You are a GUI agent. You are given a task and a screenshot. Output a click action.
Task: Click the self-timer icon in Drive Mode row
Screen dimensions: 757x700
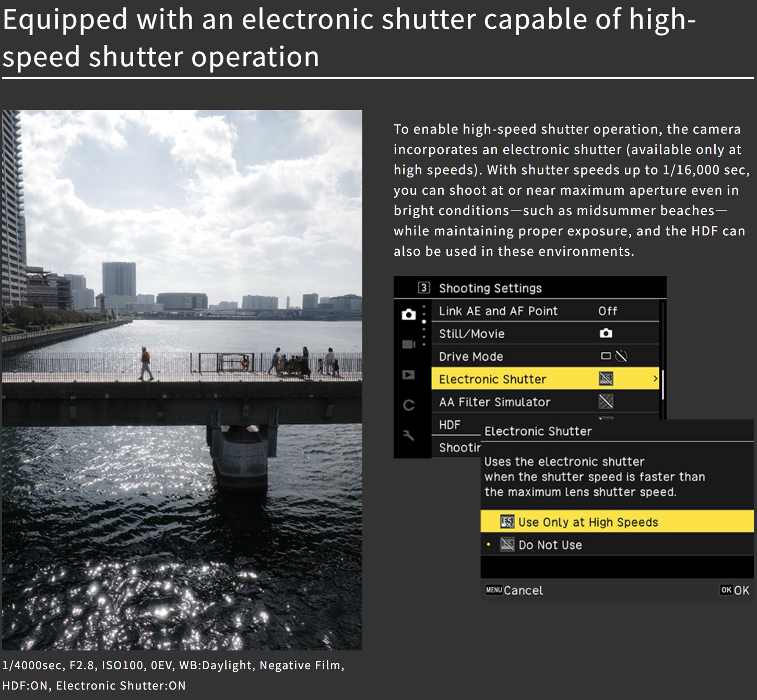pyautogui.click(x=621, y=357)
